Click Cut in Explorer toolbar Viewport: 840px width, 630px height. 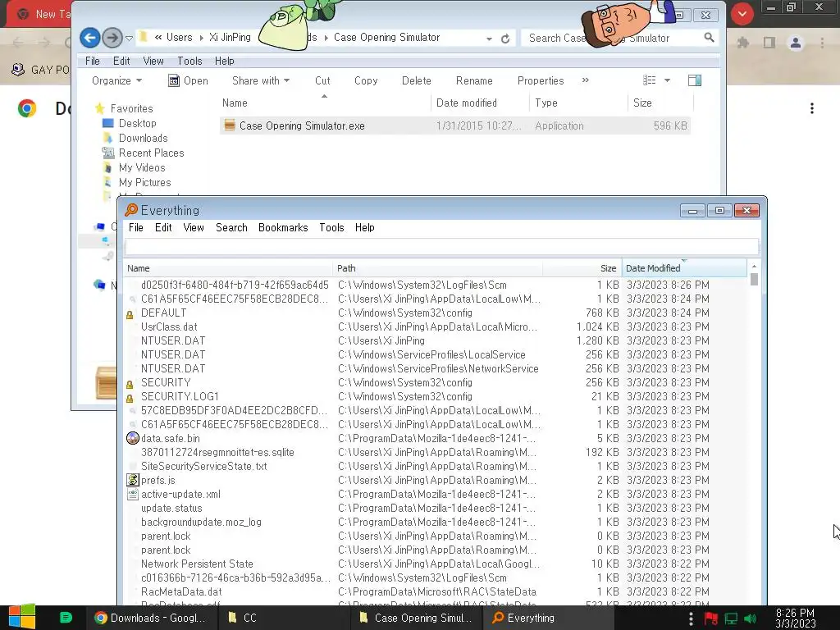click(x=322, y=80)
